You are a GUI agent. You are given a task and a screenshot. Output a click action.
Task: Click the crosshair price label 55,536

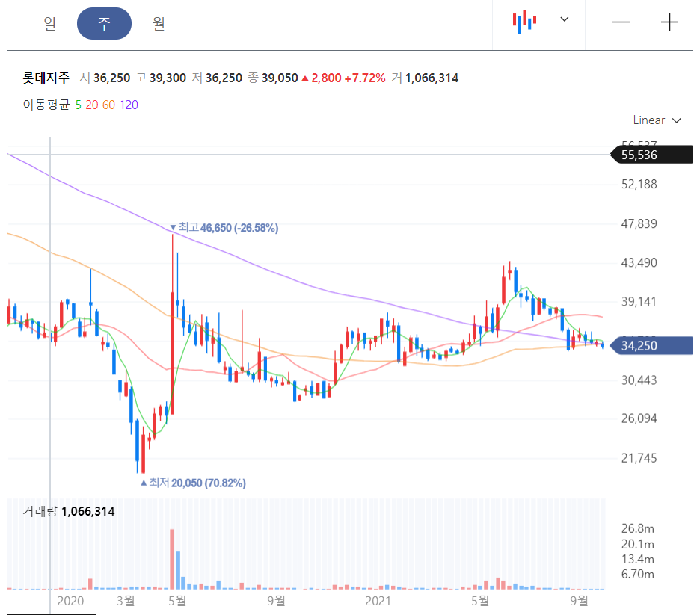(x=652, y=155)
